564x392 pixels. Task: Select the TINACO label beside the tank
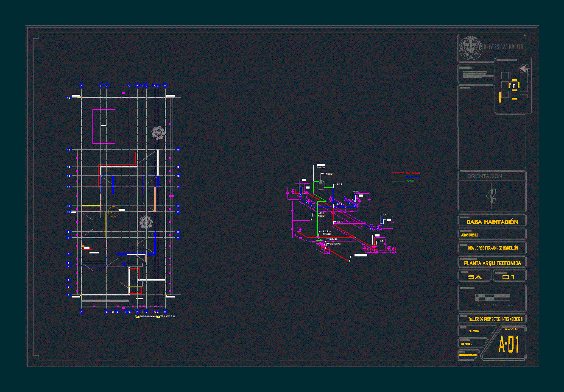328,174
